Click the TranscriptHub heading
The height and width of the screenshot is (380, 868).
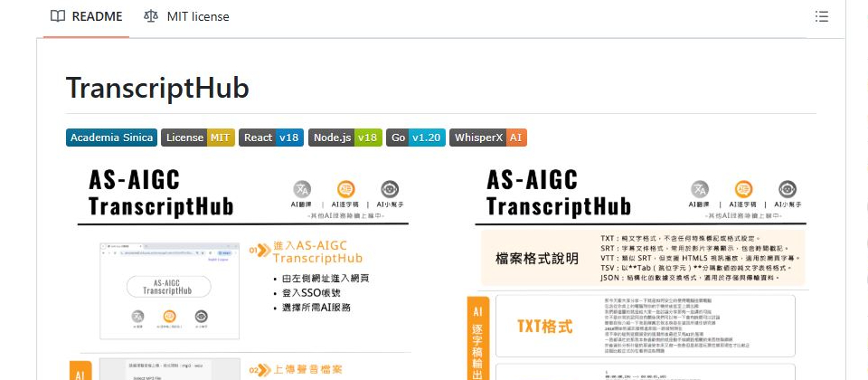pyautogui.click(x=157, y=88)
